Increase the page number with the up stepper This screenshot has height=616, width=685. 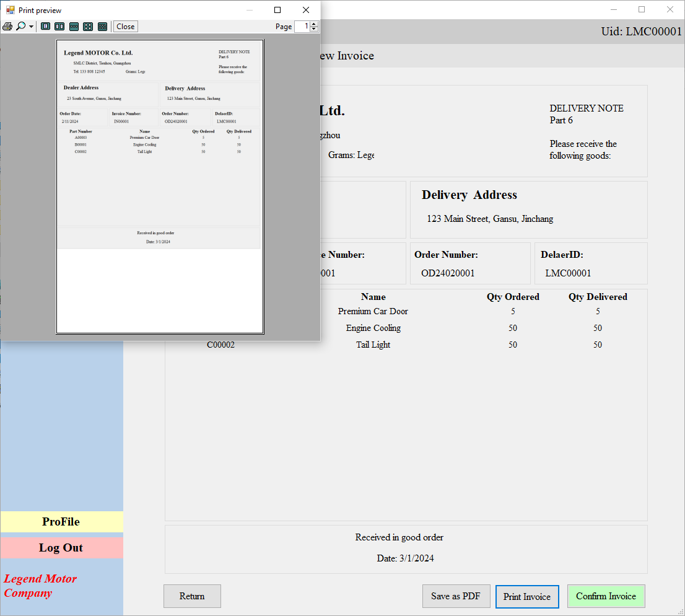(x=314, y=24)
